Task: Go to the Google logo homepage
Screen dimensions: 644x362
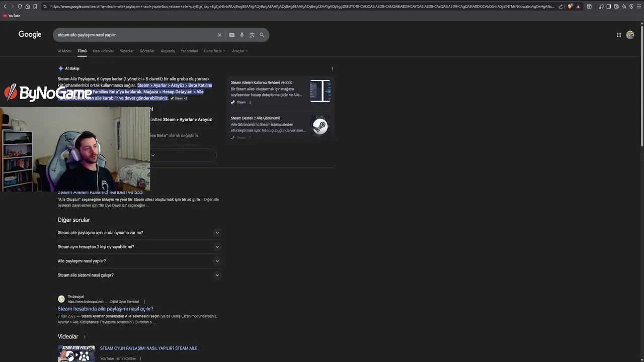Action: 30,35
